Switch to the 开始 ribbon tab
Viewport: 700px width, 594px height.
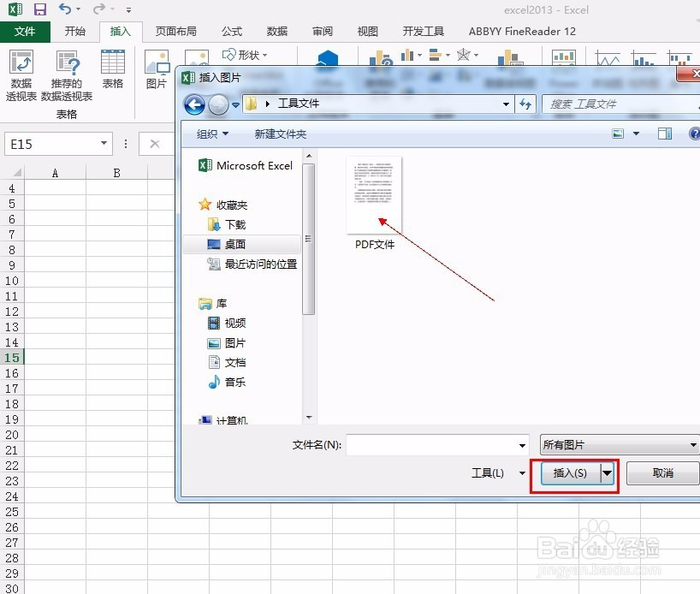pyautogui.click(x=75, y=32)
